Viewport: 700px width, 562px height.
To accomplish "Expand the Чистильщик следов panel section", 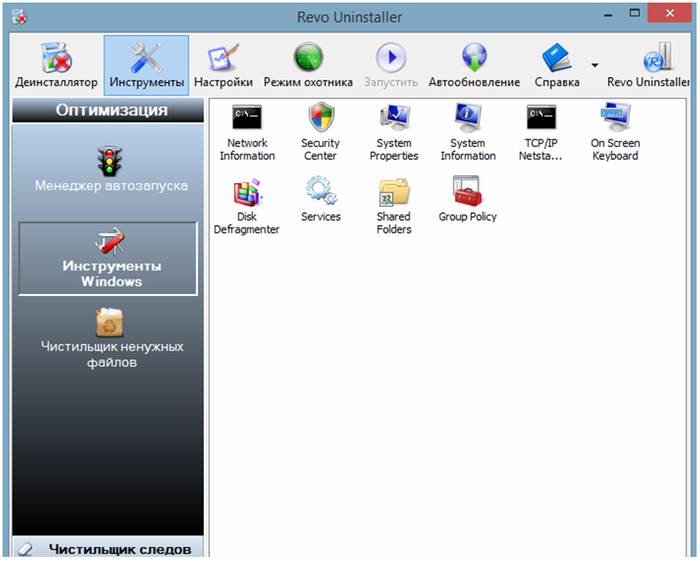I will point(108,549).
